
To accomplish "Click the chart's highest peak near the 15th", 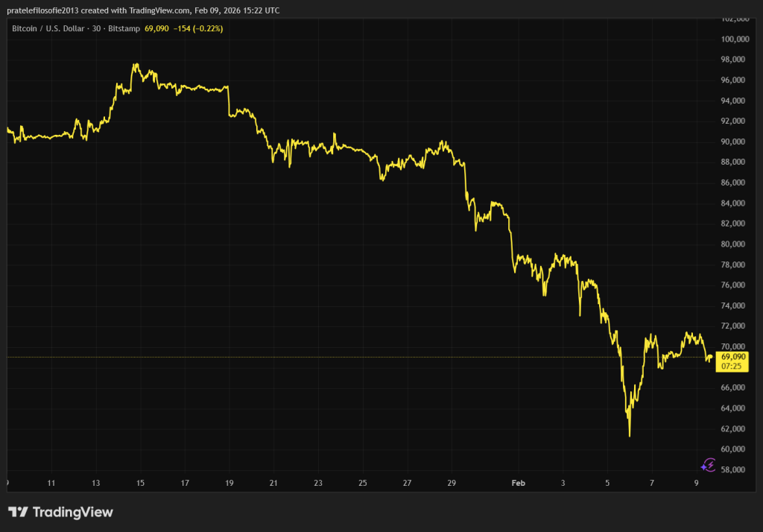I will pos(135,65).
